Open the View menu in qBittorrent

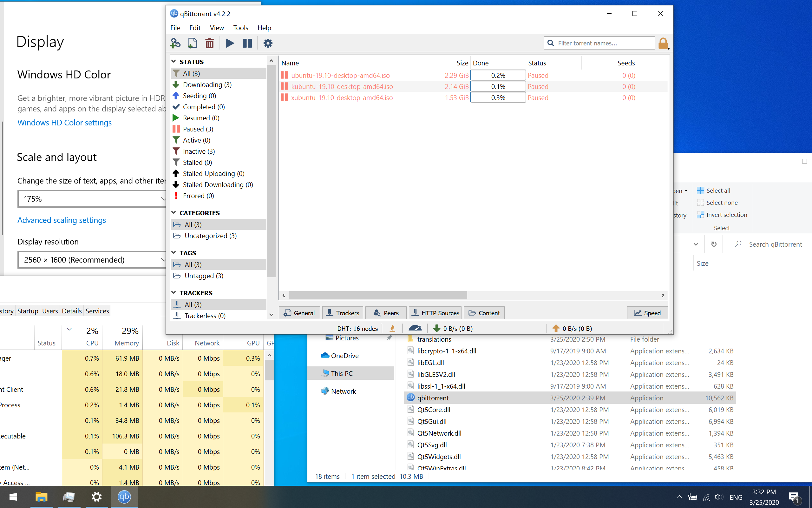coord(217,28)
